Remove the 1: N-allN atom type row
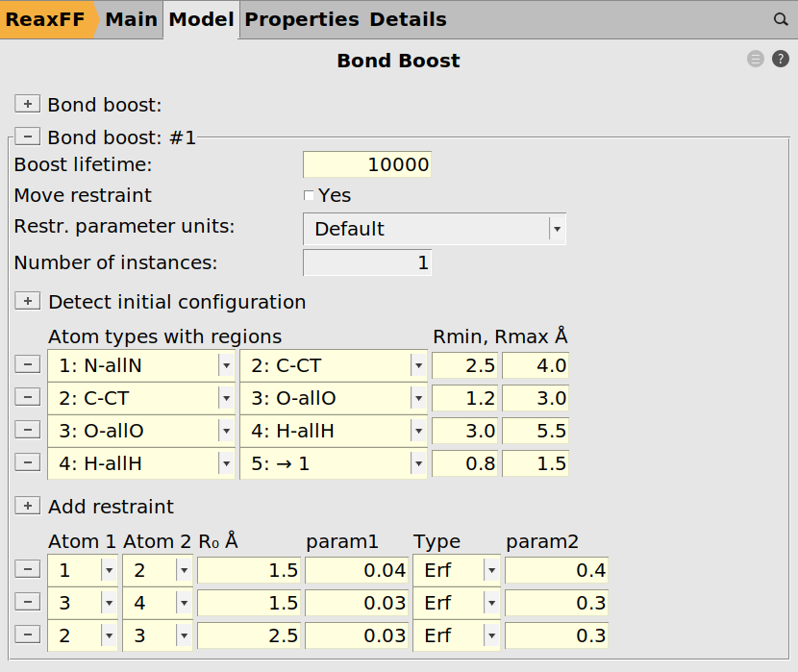 (28, 364)
